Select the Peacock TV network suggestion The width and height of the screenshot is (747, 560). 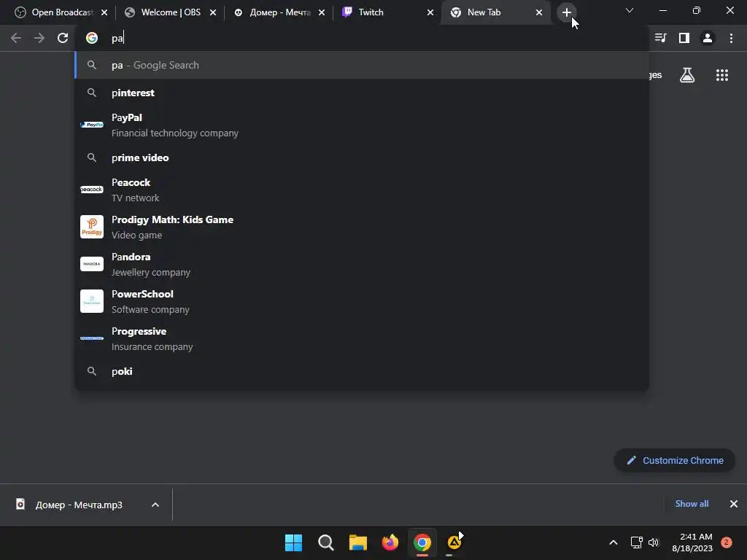[362, 190]
